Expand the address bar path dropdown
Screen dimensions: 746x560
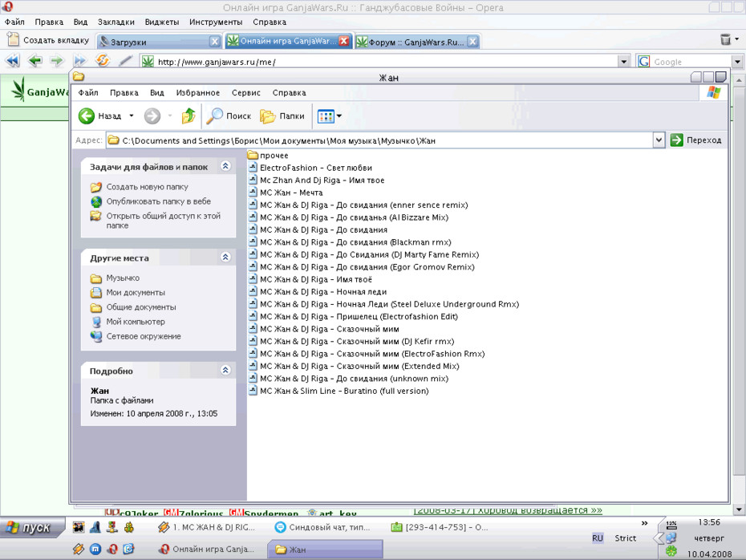659,140
